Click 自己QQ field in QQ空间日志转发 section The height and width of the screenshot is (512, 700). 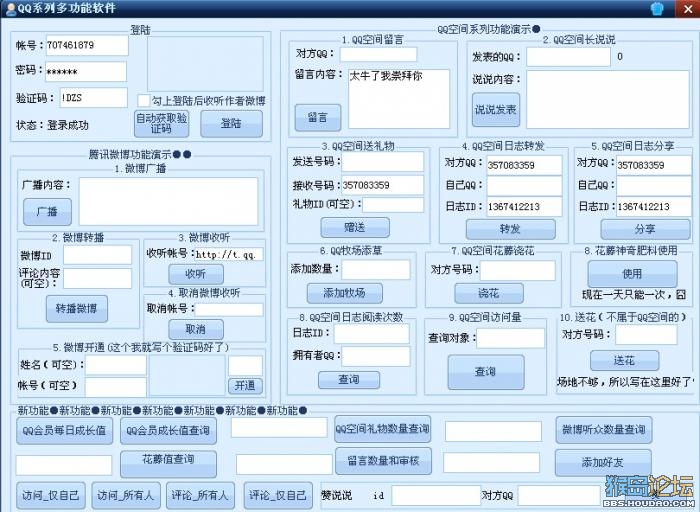point(524,186)
